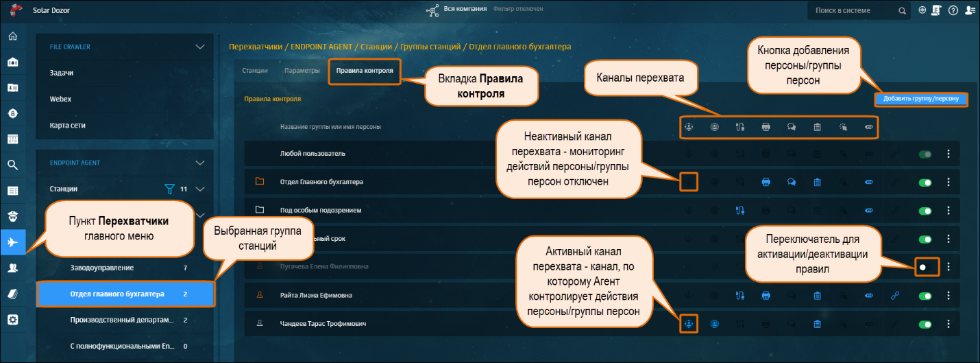Image resolution: width=980 pixels, height=363 pixels.
Task: Expand the Станции chevron
Action: (200, 189)
